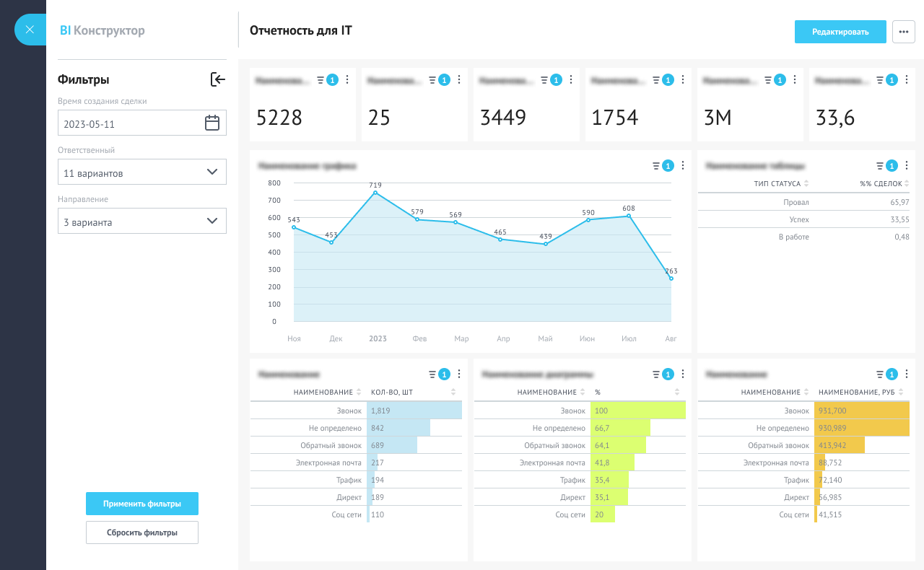The width and height of the screenshot is (924, 570).
Task: Click Применить фильтры button
Action: (142, 504)
